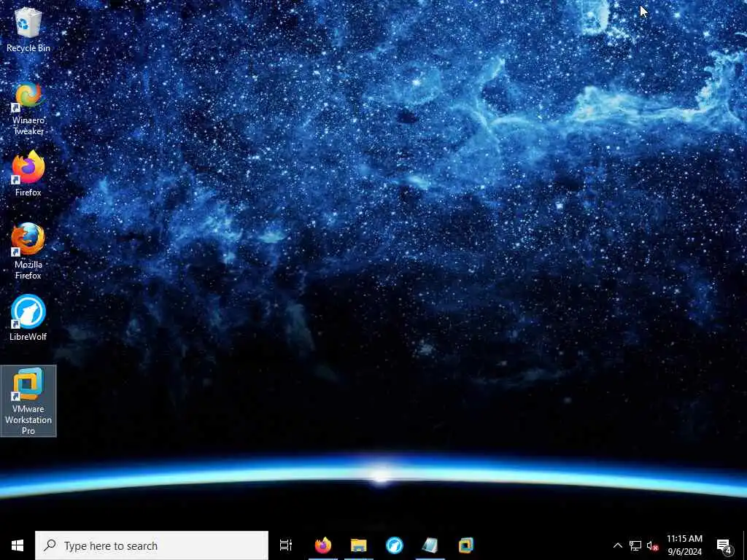Expand the hidden system tray icons
The width and height of the screenshot is (747, 560).
coord(617,545)
